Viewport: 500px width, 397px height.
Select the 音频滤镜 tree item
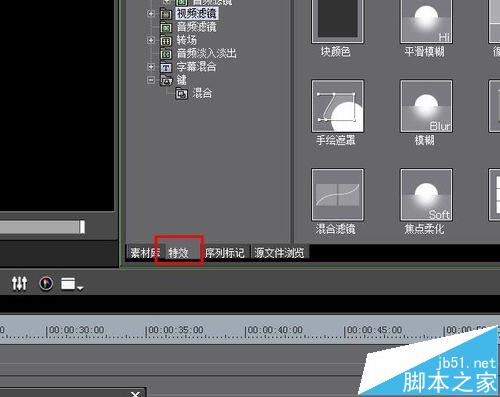tap(196, 27)
